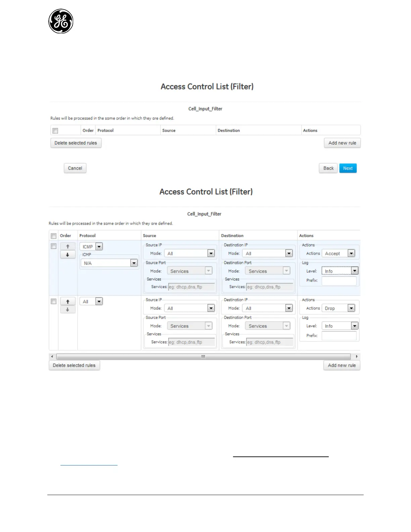Click Destination Services field in ICMP rule
This screenshot has height=532, width=411.
pyautogui.click(x=270, y=287)
